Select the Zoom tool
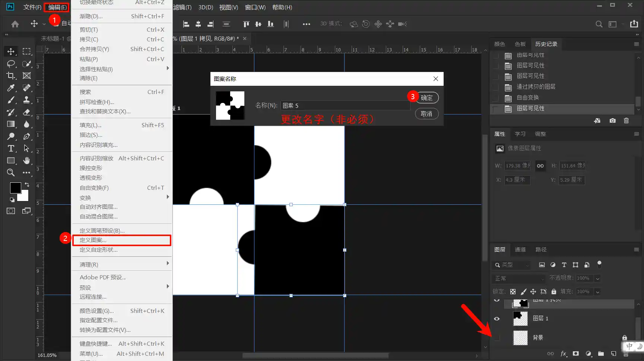Viewport: 644px width, 361px height. 11,173
